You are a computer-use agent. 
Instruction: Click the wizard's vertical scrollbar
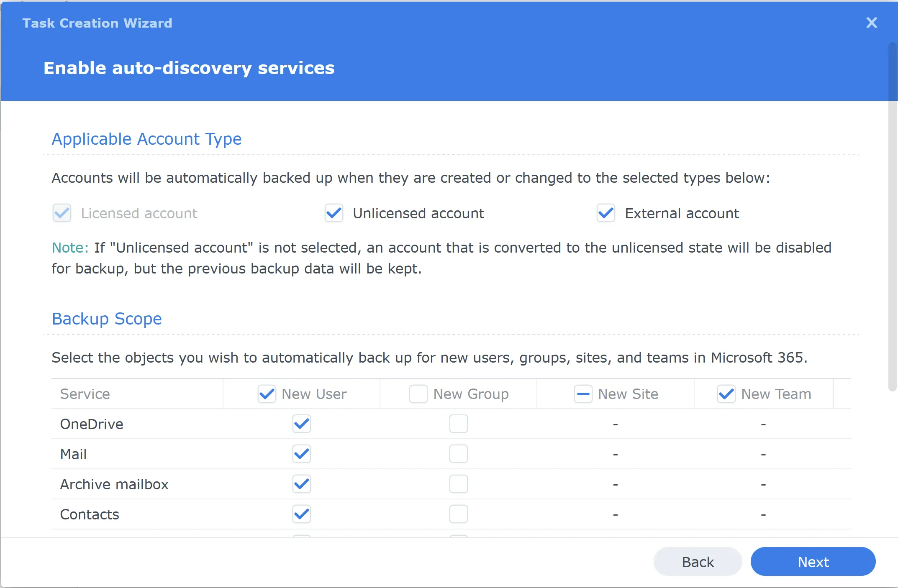[892, 217]
